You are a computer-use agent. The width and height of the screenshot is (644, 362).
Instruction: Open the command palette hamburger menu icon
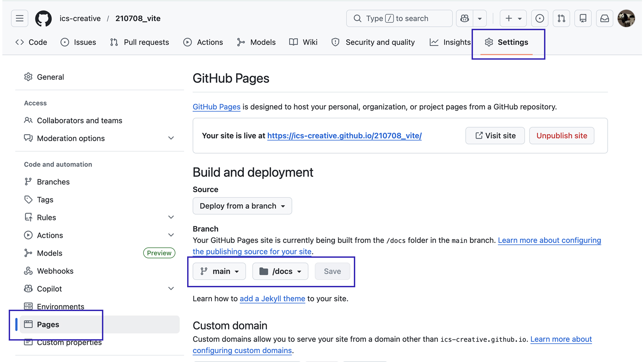(19, 18)
